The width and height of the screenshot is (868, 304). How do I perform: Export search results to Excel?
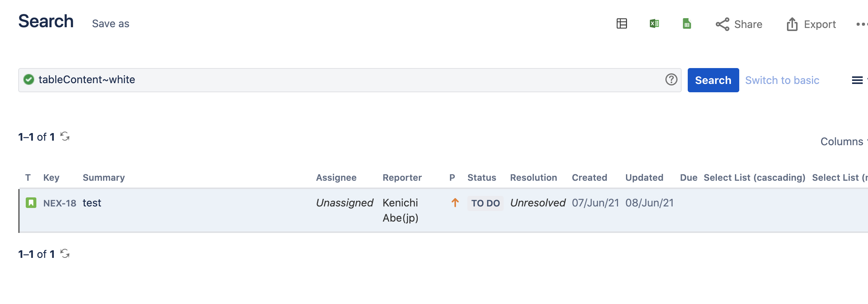pos(654,24)
